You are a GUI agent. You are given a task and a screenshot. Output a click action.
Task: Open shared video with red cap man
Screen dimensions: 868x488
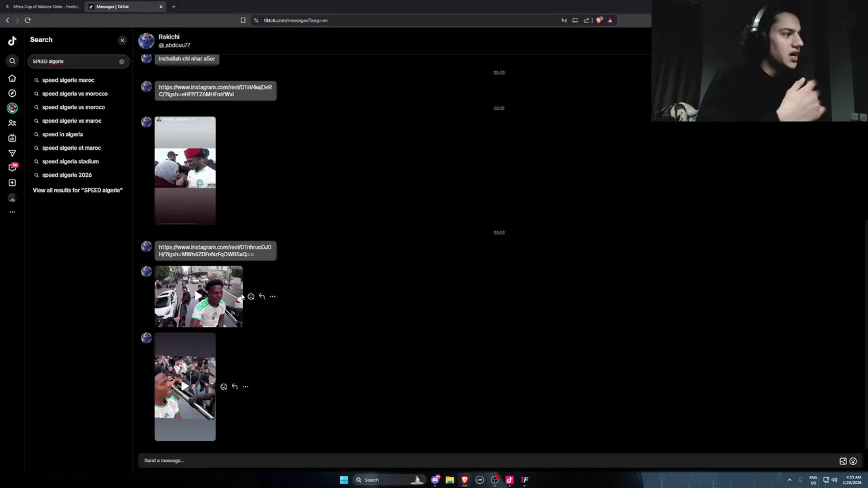(185, 170)
